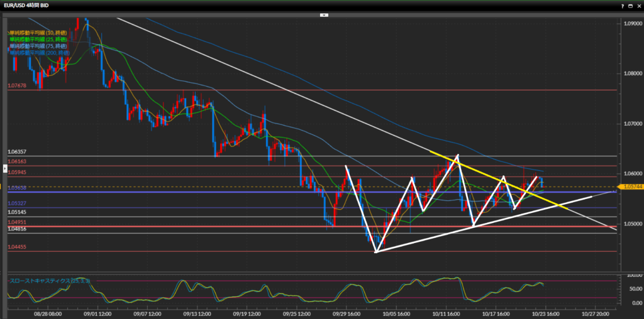Expand the top toolbar dropdown arrow
644x319 pixels.
(323, 15)
